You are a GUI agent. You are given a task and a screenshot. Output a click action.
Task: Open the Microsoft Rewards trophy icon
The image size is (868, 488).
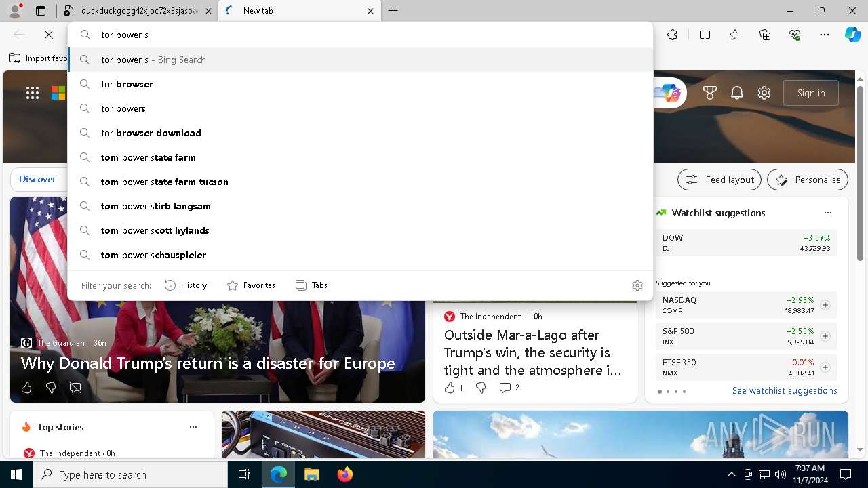(710, 93)
